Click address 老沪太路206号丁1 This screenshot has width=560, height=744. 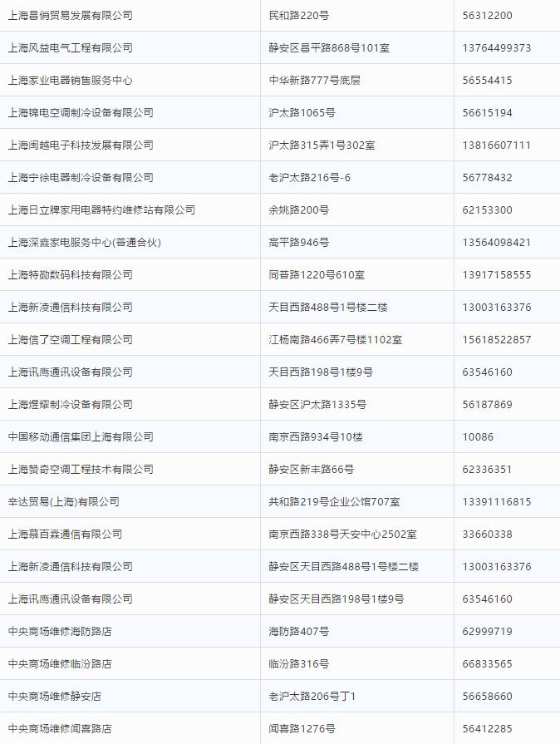point(312,696)
